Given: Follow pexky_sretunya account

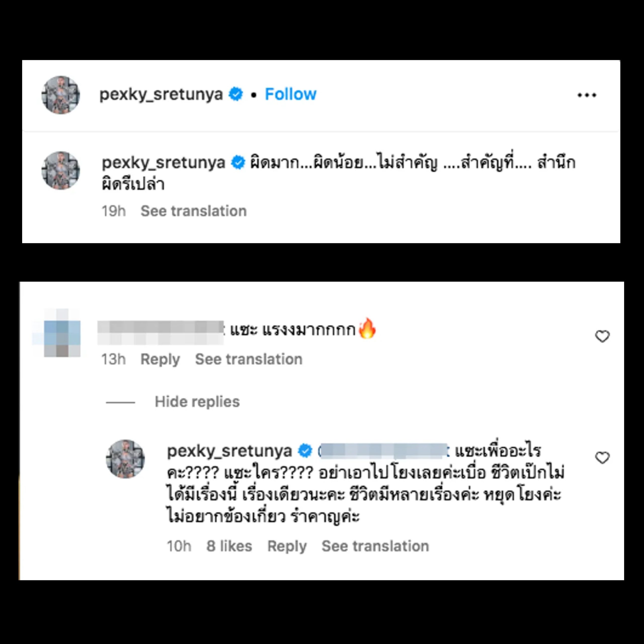Looking at the screenshot, I should pos(290,94).
